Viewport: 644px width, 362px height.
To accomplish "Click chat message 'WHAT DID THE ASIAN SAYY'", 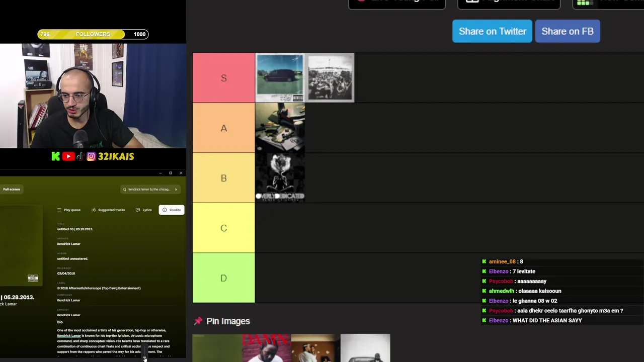I will pos(531,320).
